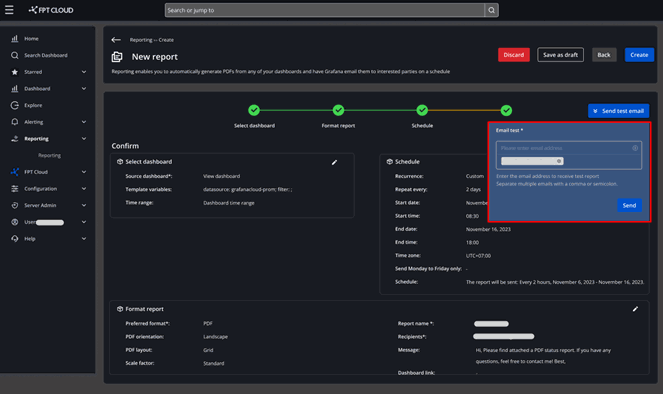663x394 pixels.
Task: Click the FPT Cloud sidebar icon
Action: tap(15, 172)
